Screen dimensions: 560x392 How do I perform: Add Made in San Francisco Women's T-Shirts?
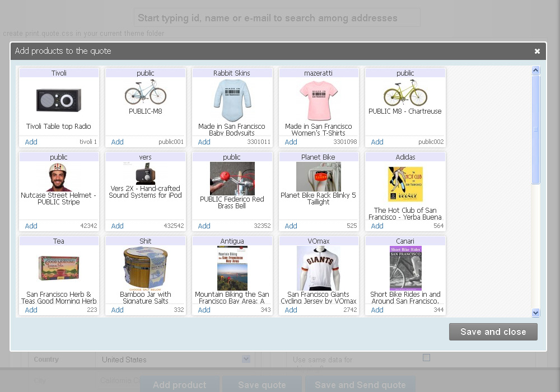(291, 142)
